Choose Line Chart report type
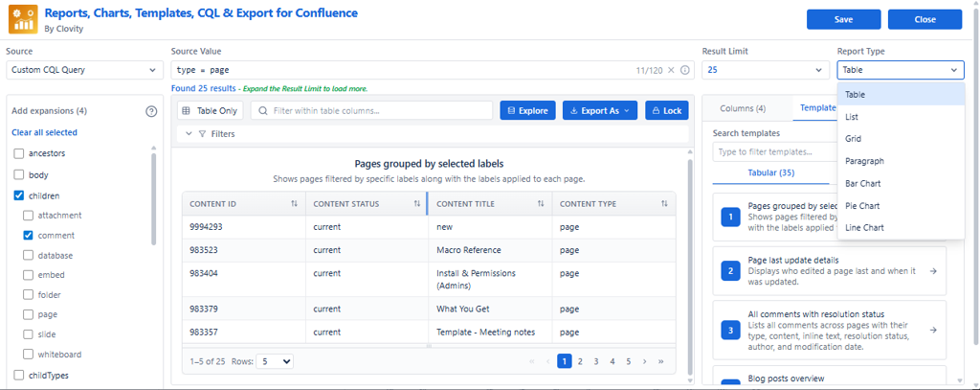 [902, 228]
